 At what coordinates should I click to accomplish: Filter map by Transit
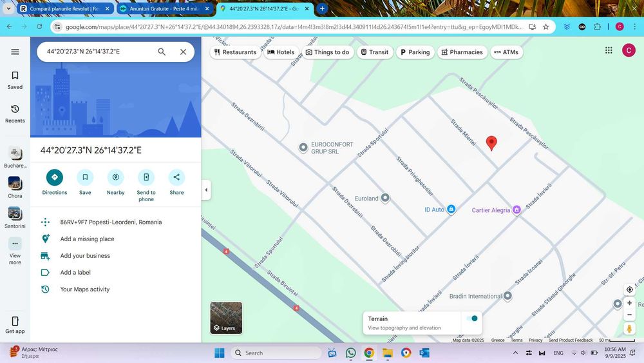[375, 52]
